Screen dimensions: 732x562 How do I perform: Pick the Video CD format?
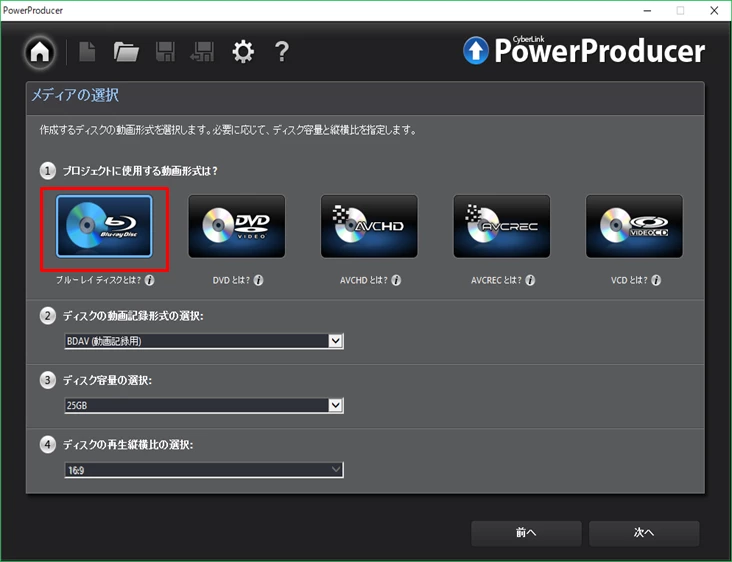634,226
